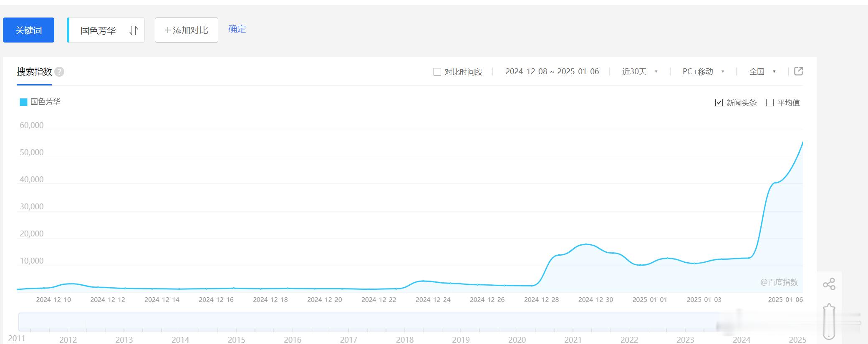The height and width of the screenshot is (344, 868).
Task: Click the 2020 mark on the year timeline
Action: pos(517,340)
